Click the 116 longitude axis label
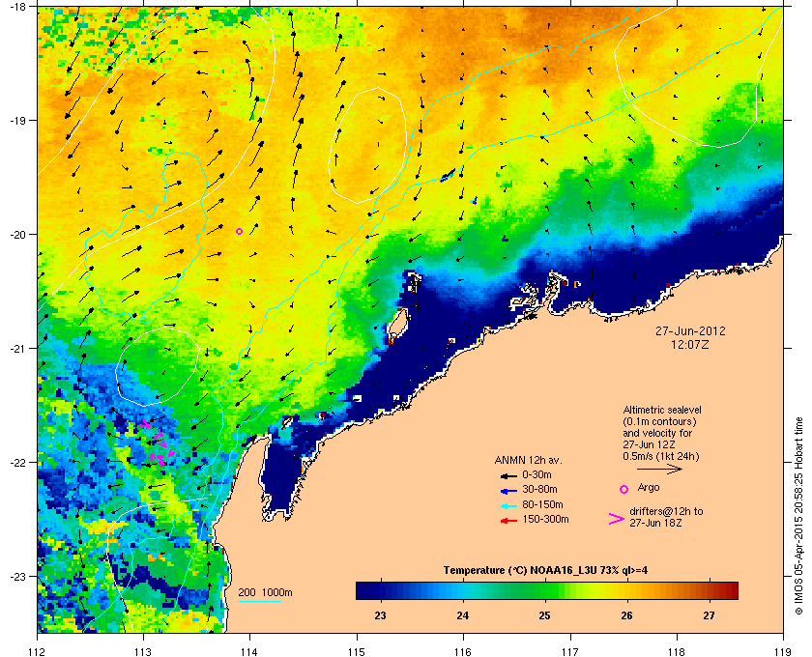Screen dimensions: 812x657 click(x=463, y=651)
